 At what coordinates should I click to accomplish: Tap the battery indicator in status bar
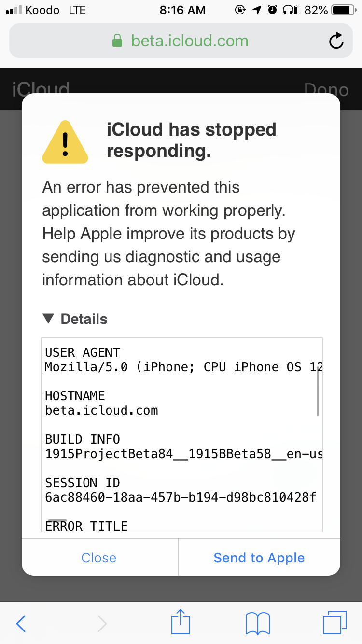pos(343,10)
